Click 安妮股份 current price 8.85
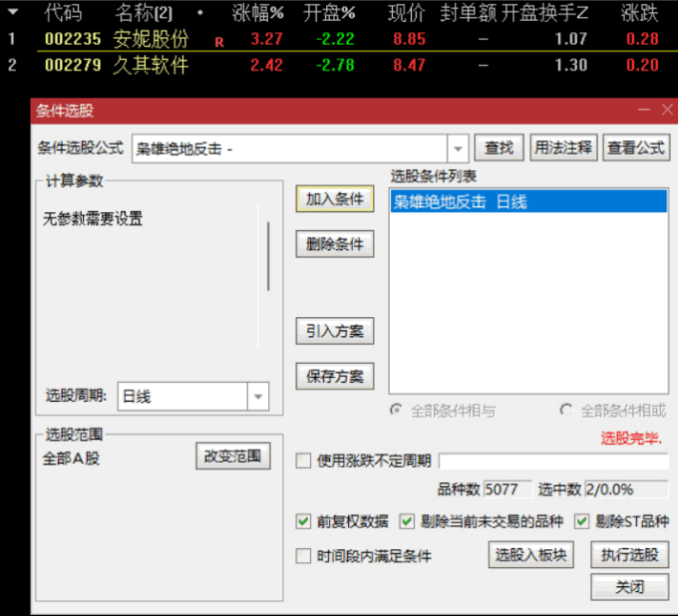 pos(410,39)
